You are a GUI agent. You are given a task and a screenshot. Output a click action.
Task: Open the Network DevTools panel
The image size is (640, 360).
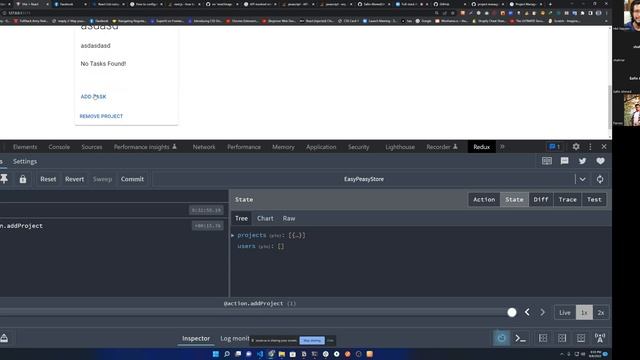click(204, 147)
